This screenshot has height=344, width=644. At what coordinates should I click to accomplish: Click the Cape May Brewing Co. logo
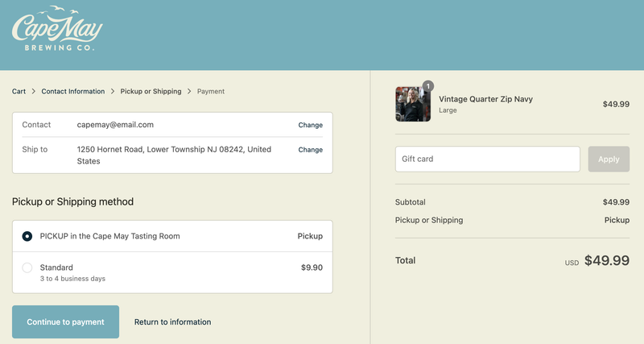click(x=57, y=28)
